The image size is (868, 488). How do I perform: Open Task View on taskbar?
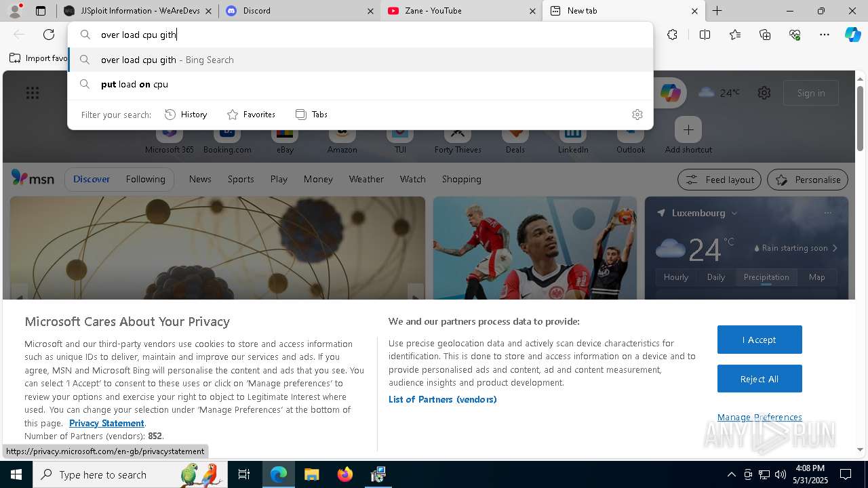pyautogui.click(x=244, y=474)
